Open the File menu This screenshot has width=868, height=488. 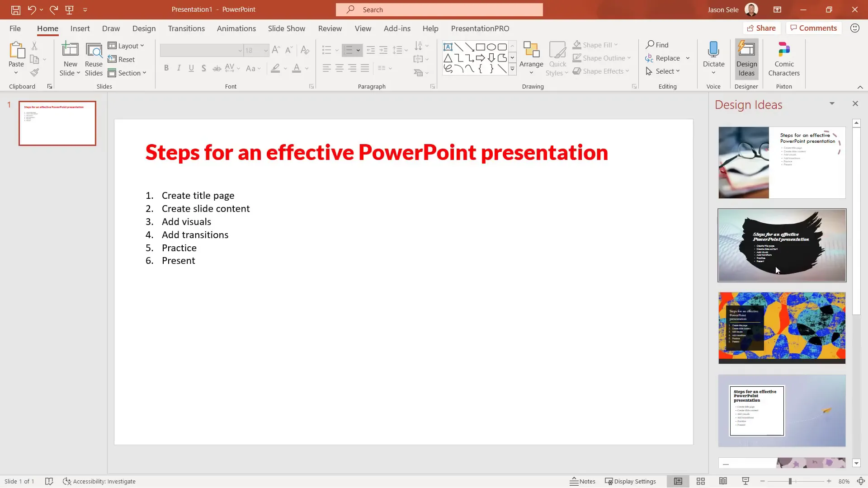(x=15, y=28)
